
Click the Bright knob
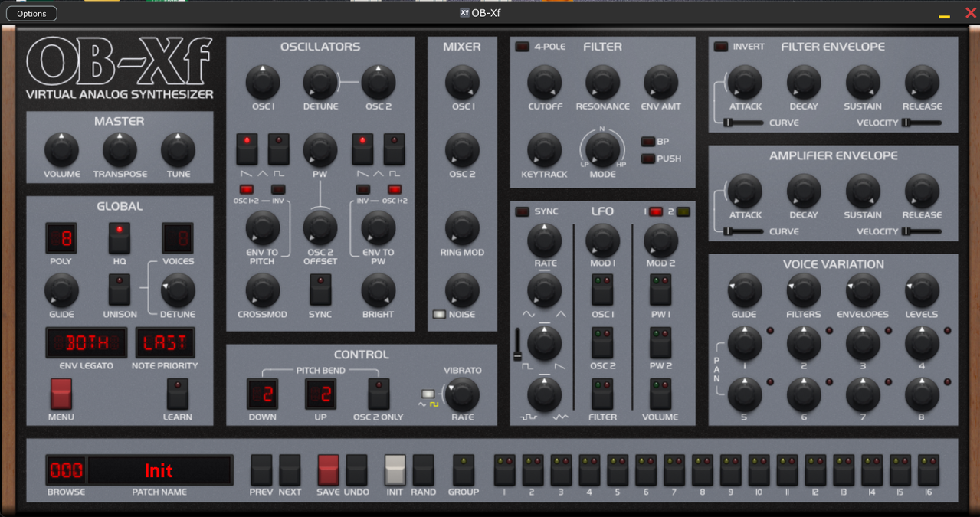(x=379, y=290)
